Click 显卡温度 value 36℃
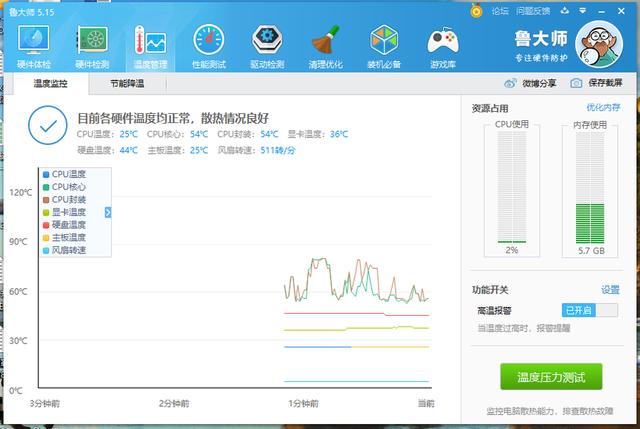The image size is (640, 429). (339, 134)
